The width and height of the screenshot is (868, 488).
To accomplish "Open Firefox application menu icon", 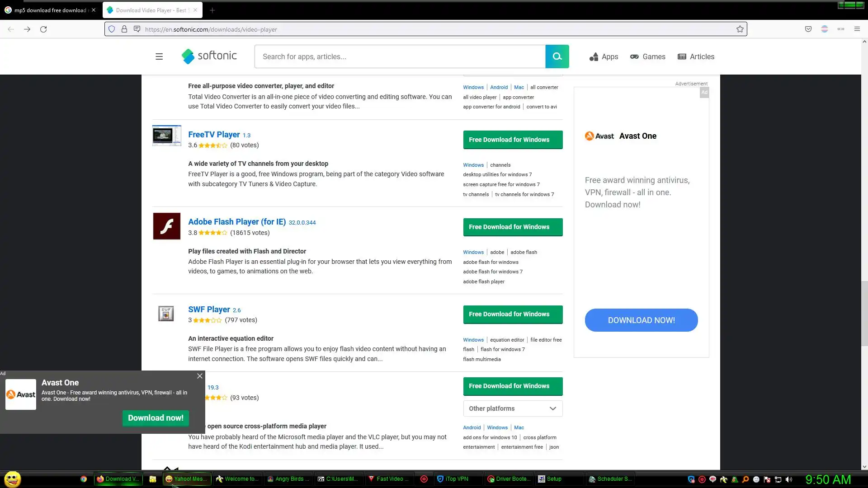I will tap(857, 29).
